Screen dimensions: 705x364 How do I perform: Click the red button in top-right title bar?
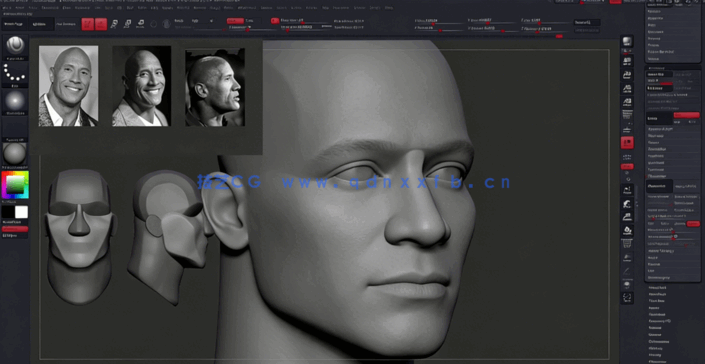click(615, 2)
